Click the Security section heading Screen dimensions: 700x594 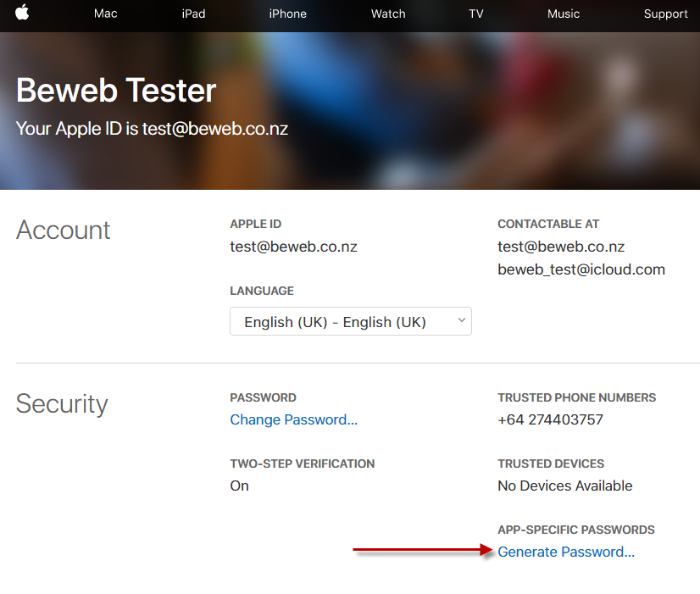62,404
